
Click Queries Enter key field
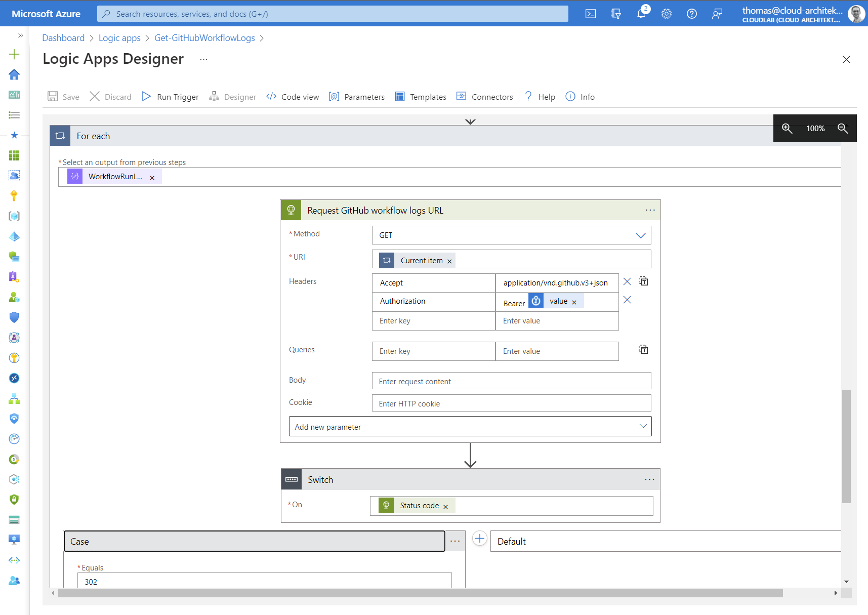(434, 351)
